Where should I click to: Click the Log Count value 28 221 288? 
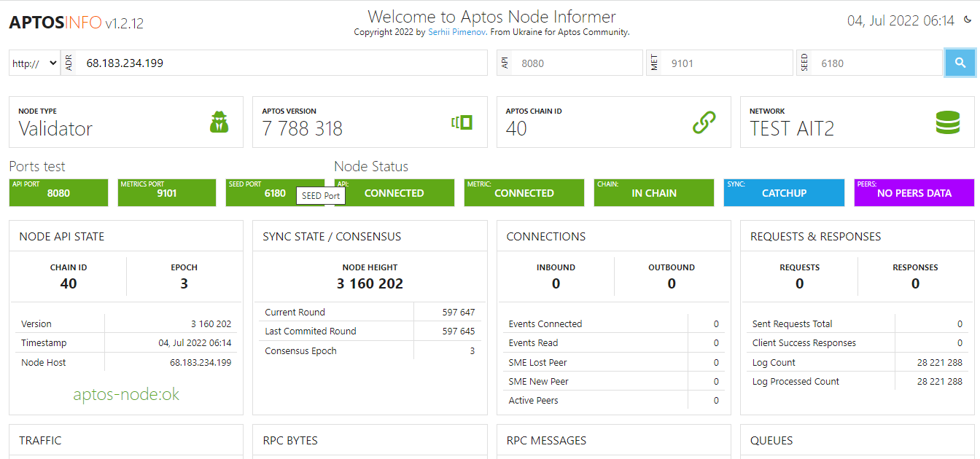pos(940,362)
